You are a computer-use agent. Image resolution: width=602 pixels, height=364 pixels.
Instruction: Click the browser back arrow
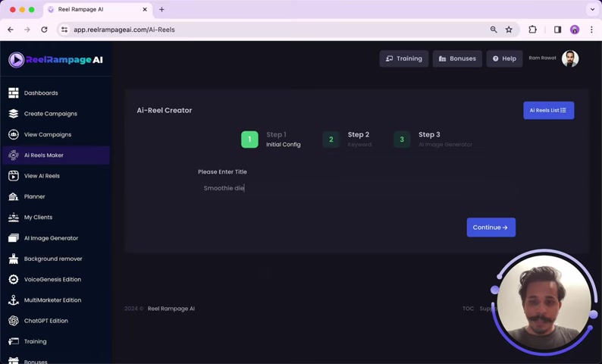point(11,30)
